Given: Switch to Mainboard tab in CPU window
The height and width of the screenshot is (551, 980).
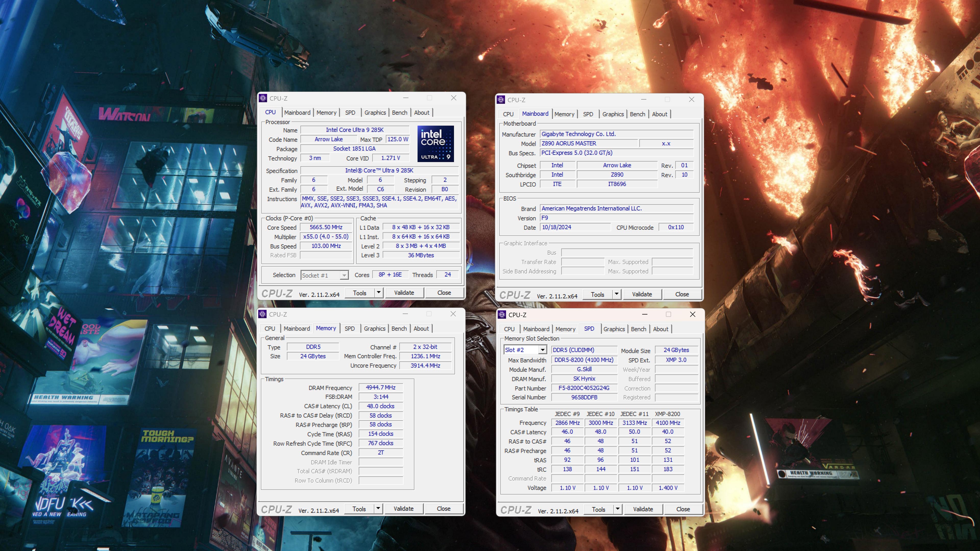Looking at the screenshot, I should [x=297, y=112].
